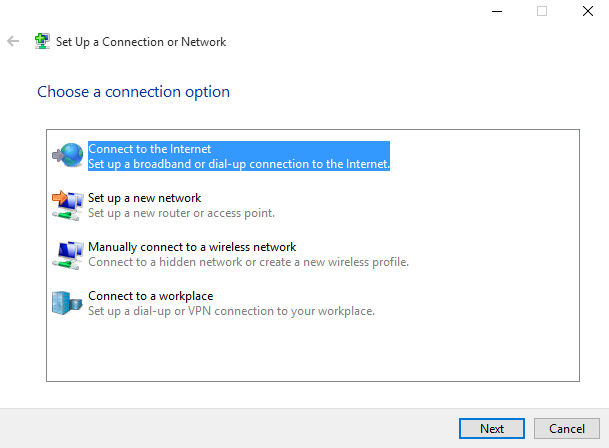Click the network wizard icon beside the title
This screenshot has height=448, width=609.
tap(42, 41)
